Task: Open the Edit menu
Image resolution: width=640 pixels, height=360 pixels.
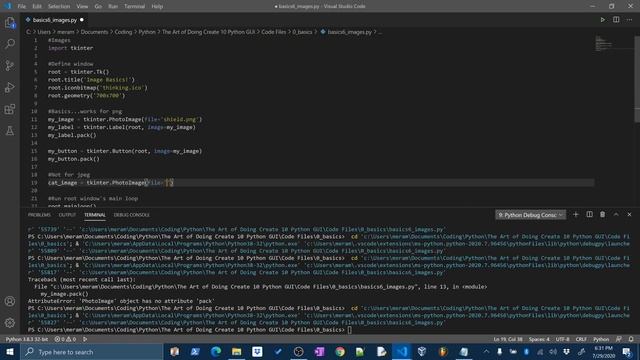Action: [x=37, y=6]
